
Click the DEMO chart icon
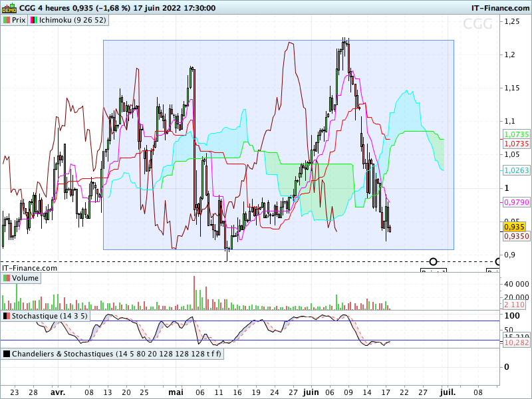coord(9,8)
